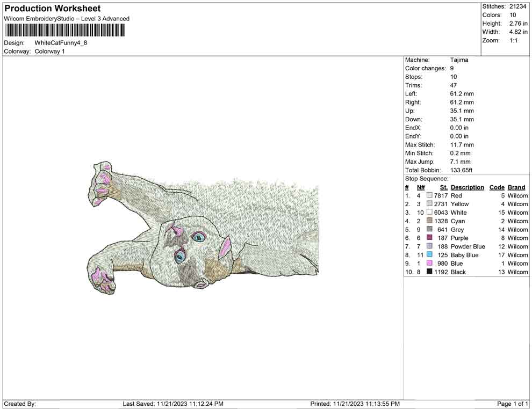Click the Page 1 of 1 footer text
Image resolution: width=532 pixels, height=409 pixels.
pos(513,404)
